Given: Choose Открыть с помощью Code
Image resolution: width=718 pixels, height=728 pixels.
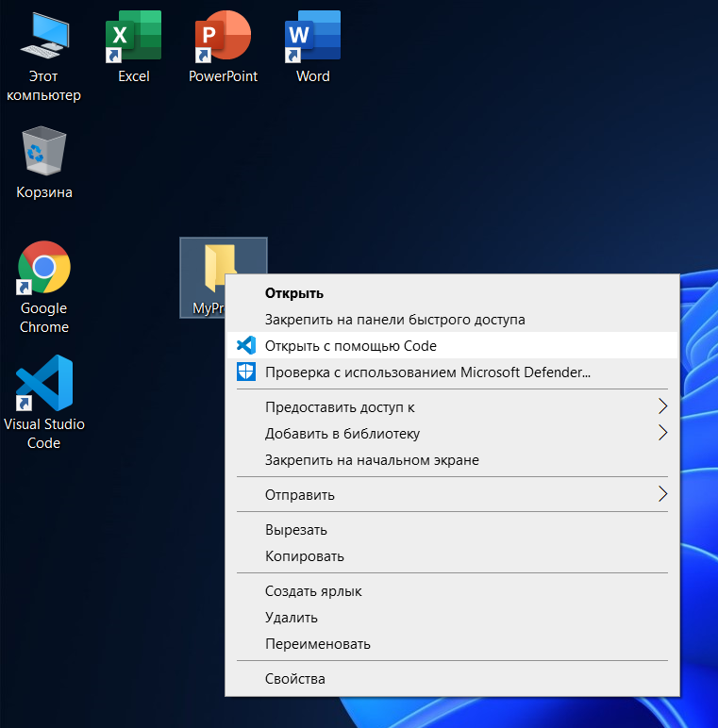Looking at the screenshot, I should pyautogui.click(x=350, y=346).
